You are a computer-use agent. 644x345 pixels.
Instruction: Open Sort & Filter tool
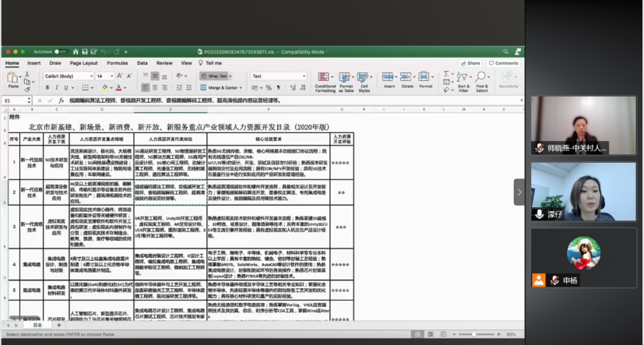[463, 83]
